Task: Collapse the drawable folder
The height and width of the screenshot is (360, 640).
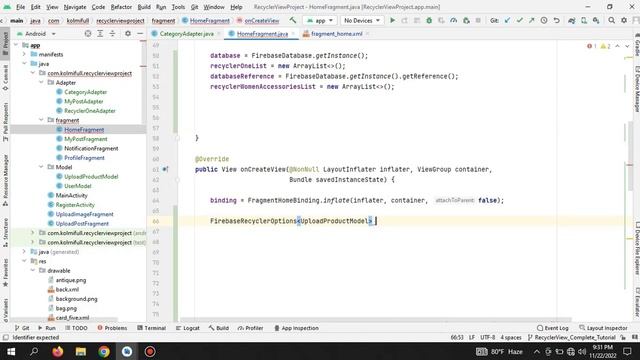Action: [33, 271]
